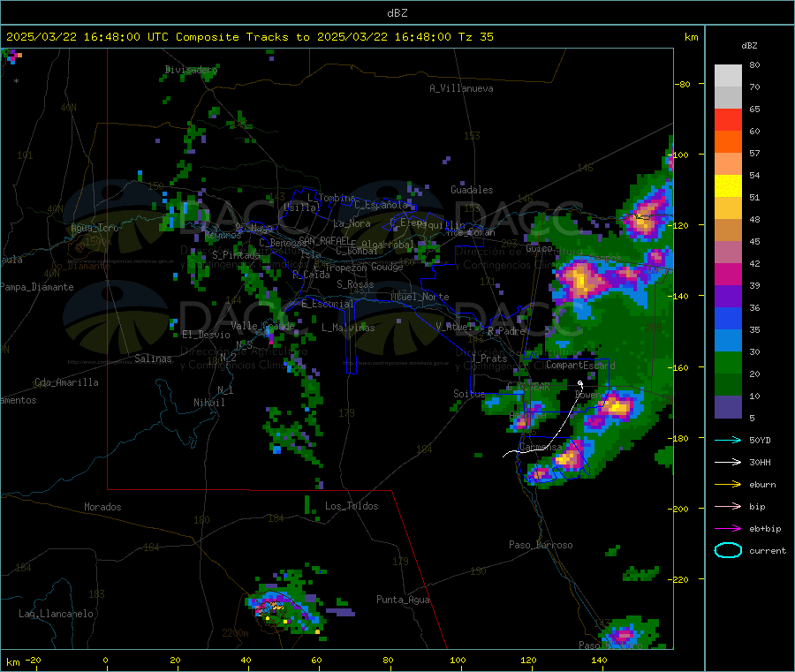
Task: Select the dark purple 5-10 dBZ swatch
Action: pos(728,407)
